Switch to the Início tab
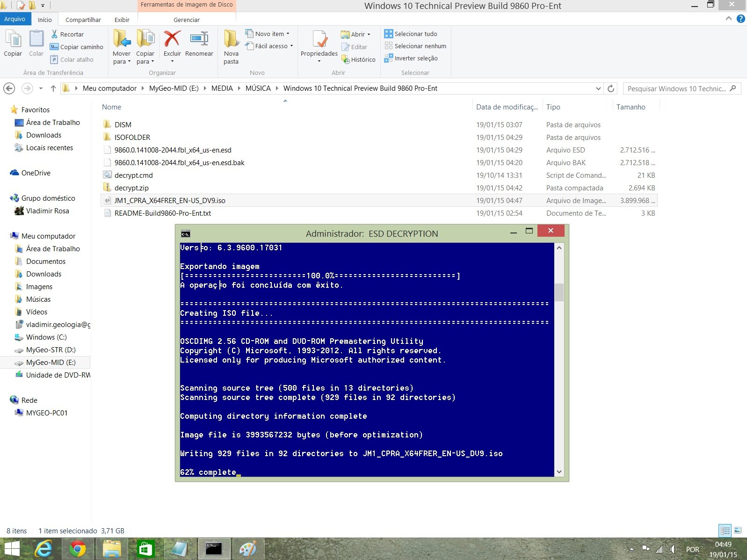Screen dimensions: 747x560 [x=45, y=20]
